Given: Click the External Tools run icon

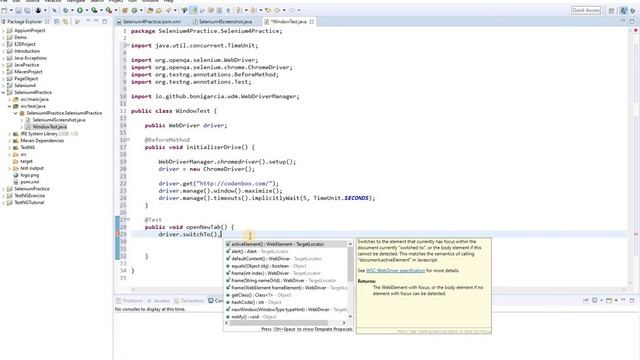Looking at the screenshot, I should point(109,10).
